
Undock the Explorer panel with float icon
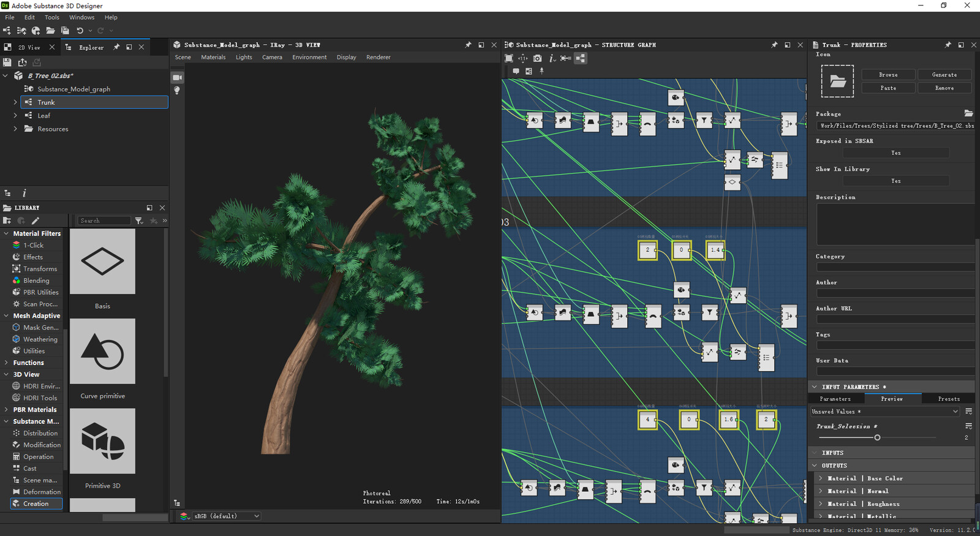tap(129, 47)
